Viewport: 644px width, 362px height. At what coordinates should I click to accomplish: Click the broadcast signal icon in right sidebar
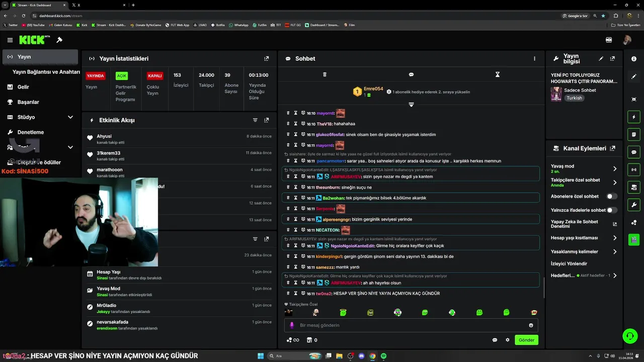tap(633, 169)
